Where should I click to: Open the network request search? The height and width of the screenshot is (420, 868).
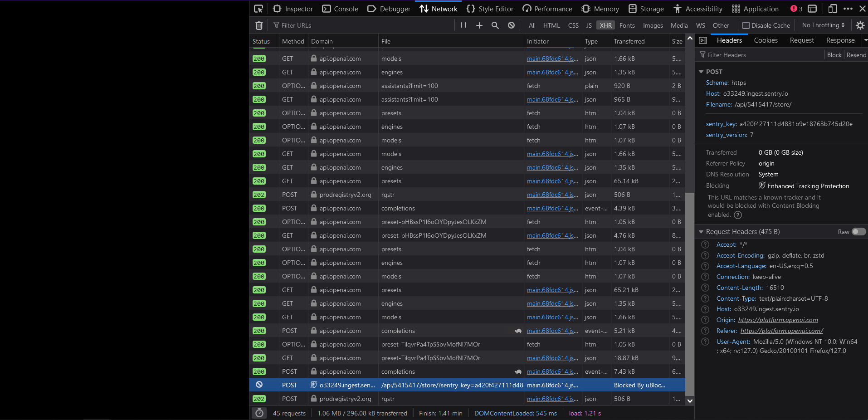pos(495,25)
